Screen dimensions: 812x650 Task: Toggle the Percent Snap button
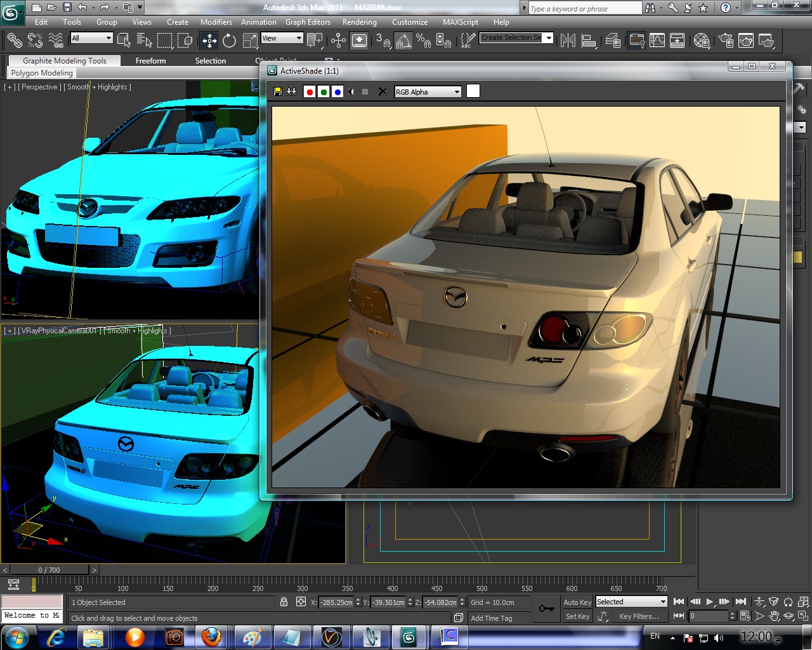point(424,41)
